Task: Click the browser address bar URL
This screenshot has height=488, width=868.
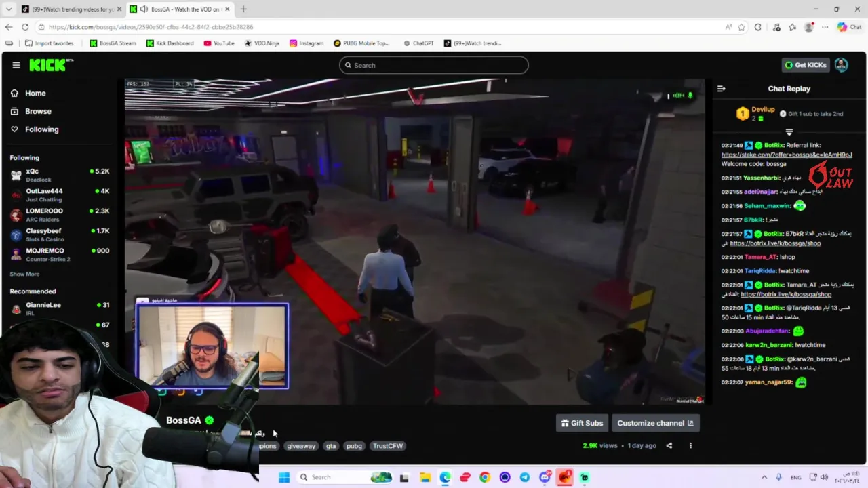Action: (x=151, y=27)
